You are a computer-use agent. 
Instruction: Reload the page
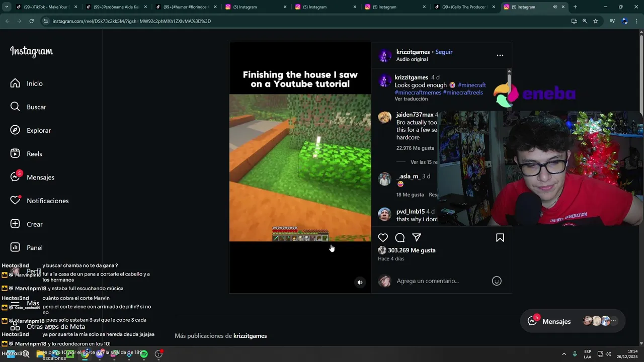31,21
